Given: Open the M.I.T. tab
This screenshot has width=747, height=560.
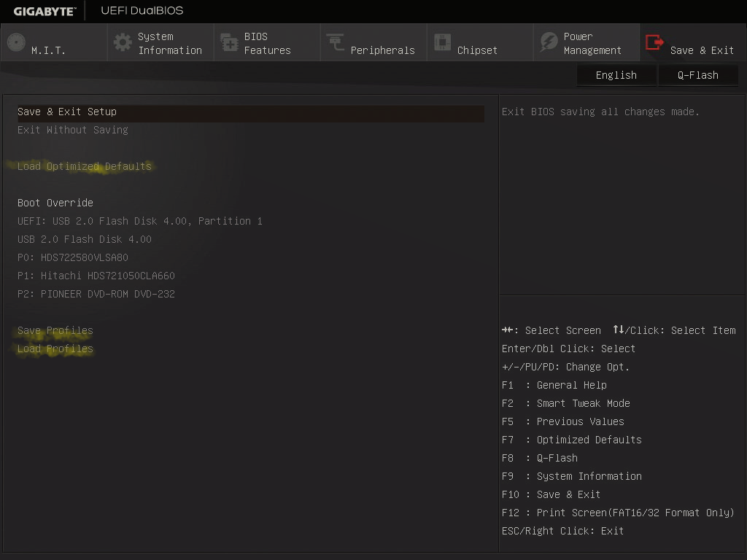Looking at the screenshot, I should tap(54, 42).
